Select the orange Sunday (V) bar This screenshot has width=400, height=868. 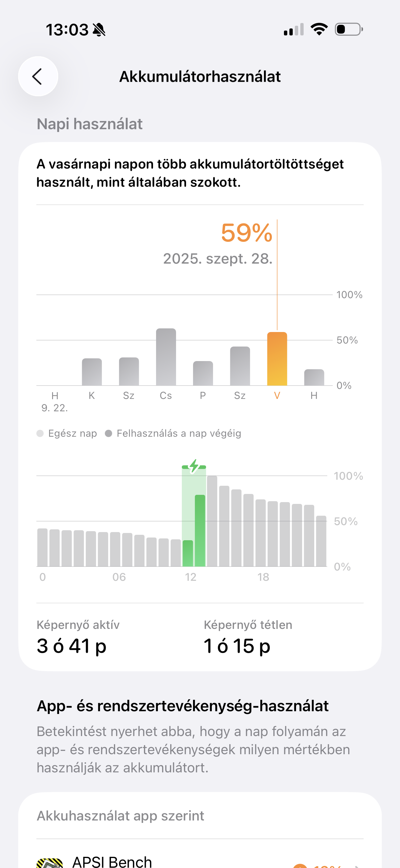tap(277, 359)
